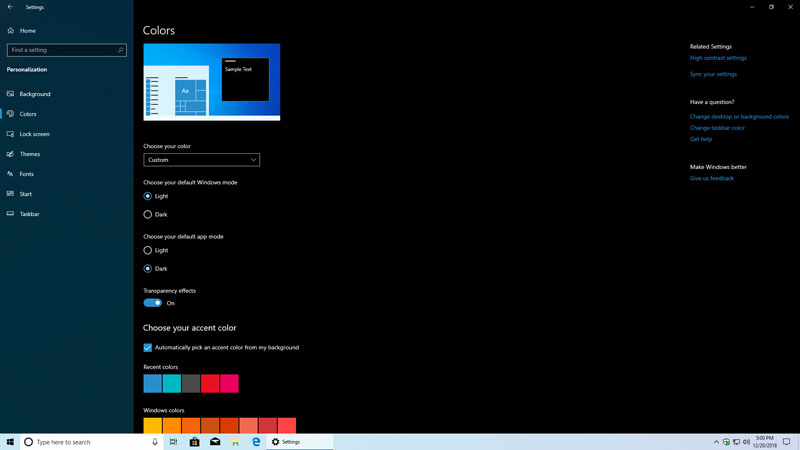This screenshot has height=450, width=800.
Task: Uncheck automatically pick an accent color
Action: pos(148,347)
